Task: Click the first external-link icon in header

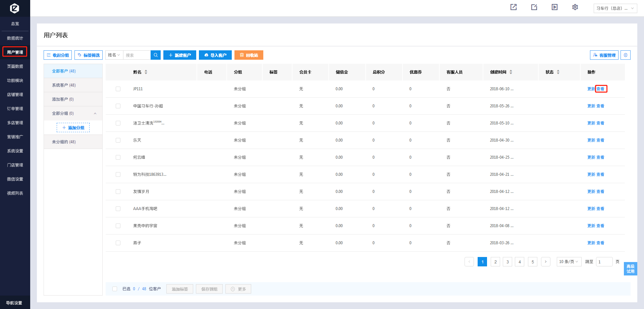Action: pos(514,7)
